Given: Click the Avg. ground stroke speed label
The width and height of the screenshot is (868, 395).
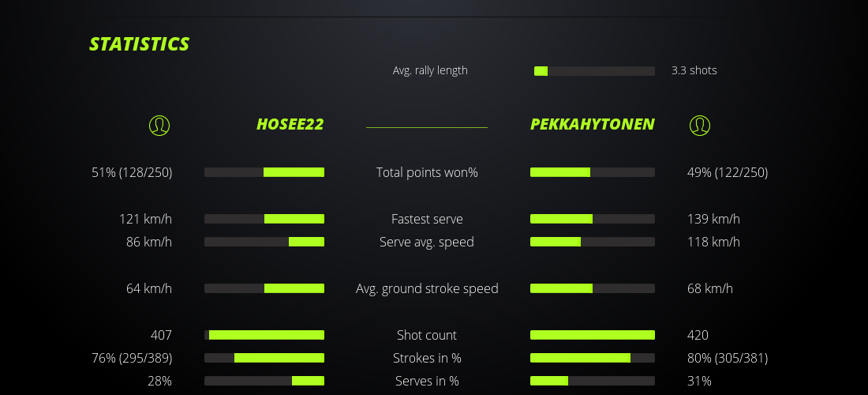Looking at the screenshot, I should pos(427,288).
